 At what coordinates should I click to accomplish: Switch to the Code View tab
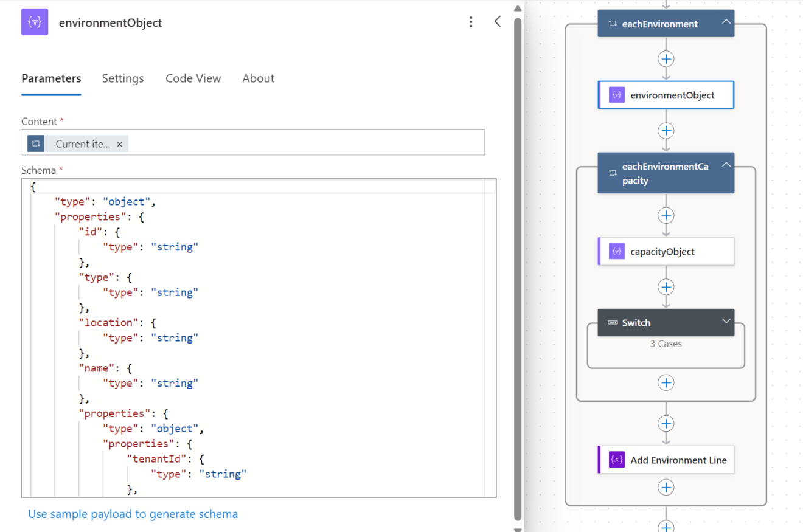coord(193,78)
